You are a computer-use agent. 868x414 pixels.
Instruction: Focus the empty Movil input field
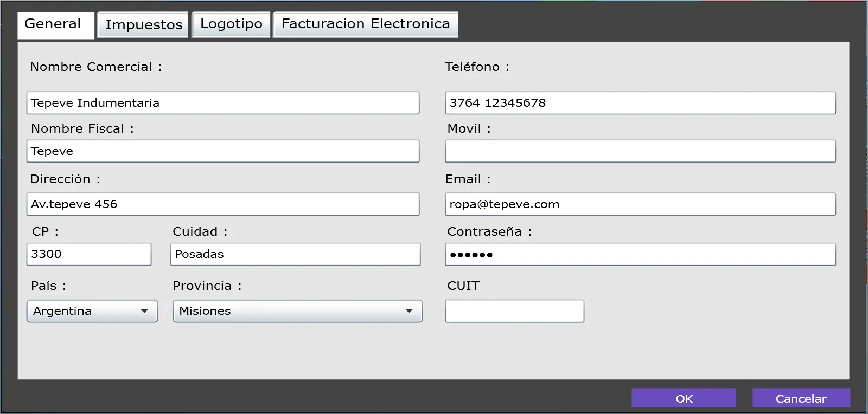[641, 151]
